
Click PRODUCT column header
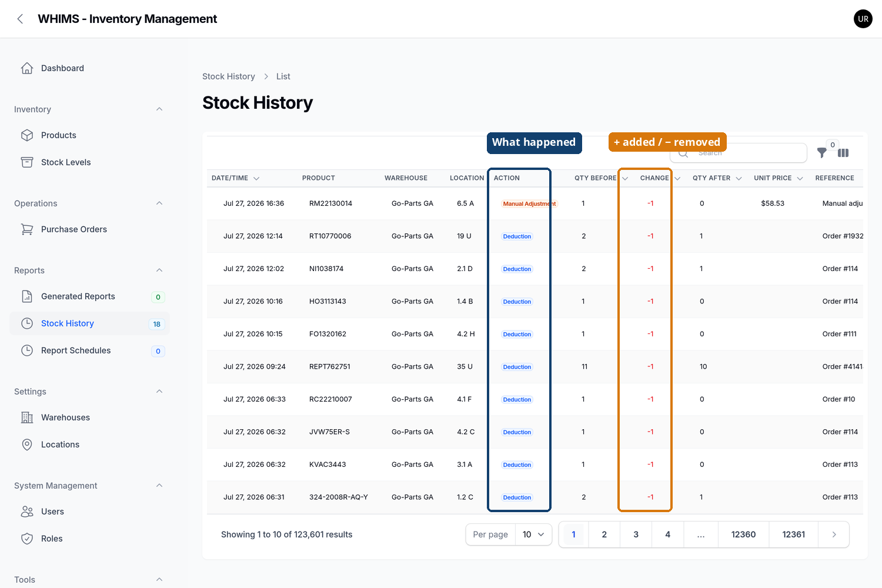pyautogui.click(x=319, y=178)
